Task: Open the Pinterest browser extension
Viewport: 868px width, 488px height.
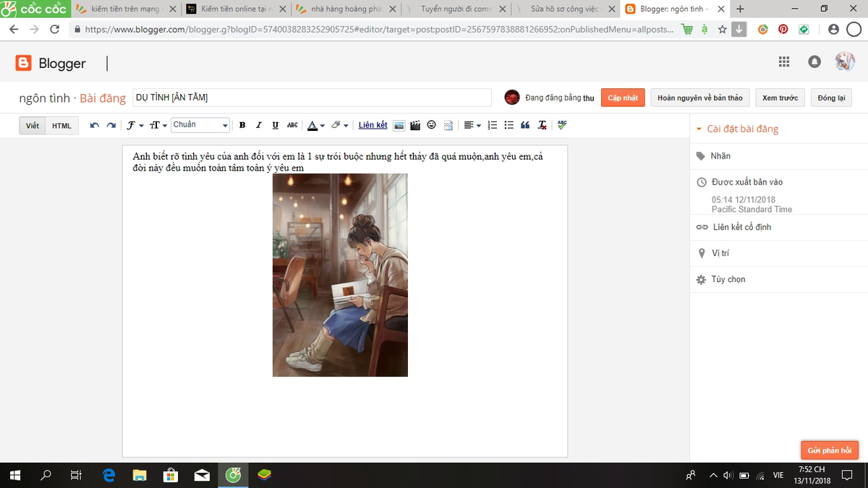Action: 783,30
